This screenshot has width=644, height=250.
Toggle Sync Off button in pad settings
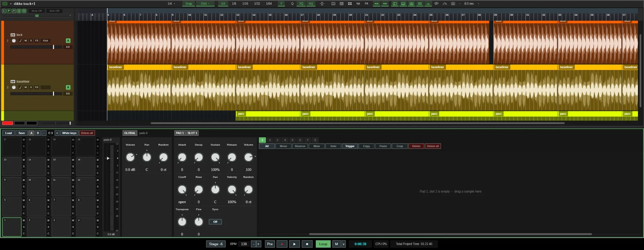tap(215, 222)
